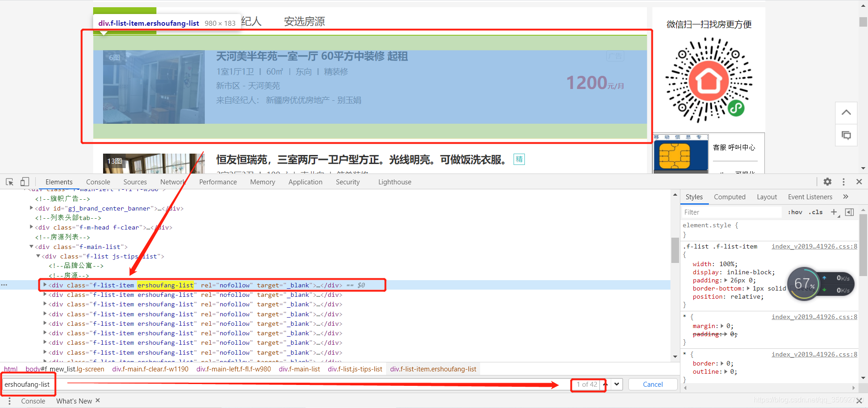Open the Application tab
This screenshot has height=408, width=868.
pyautogui.click(x=306, y=182)
